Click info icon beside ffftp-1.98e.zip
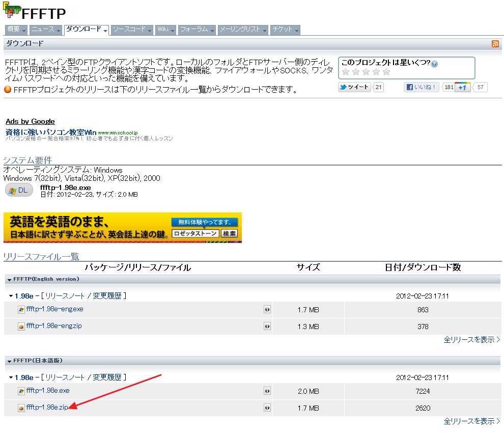The image size is (504, 433). 267,408
